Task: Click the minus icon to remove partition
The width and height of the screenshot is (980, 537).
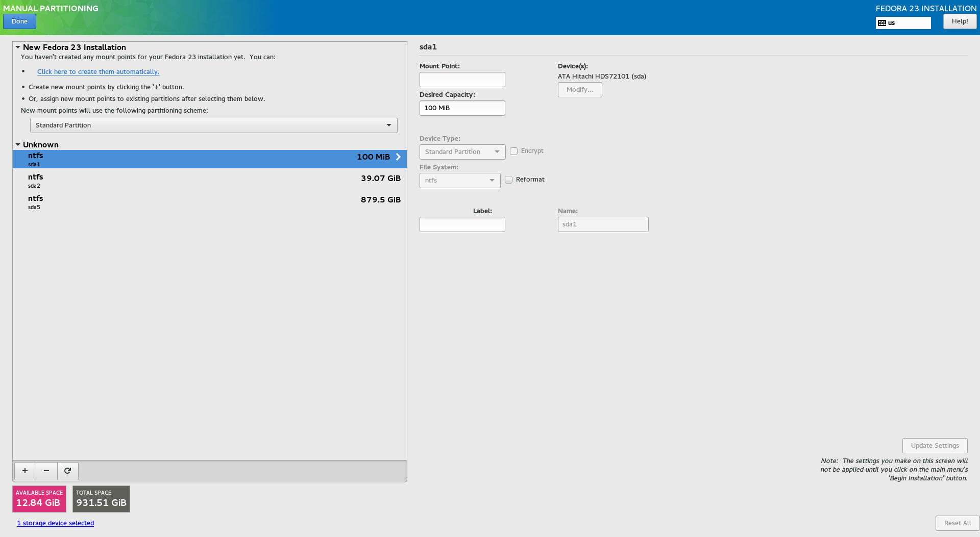Action: click(x=46, y=471)
